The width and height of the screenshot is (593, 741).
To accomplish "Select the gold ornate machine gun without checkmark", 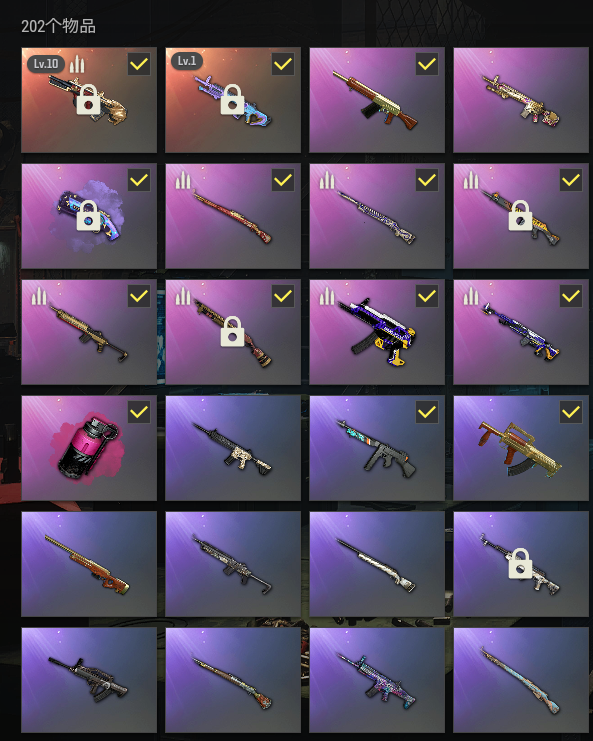I will tap(521, 100).
